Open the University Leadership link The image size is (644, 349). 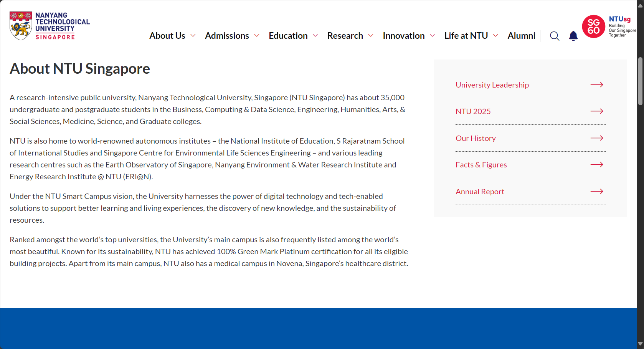point(492,85)
